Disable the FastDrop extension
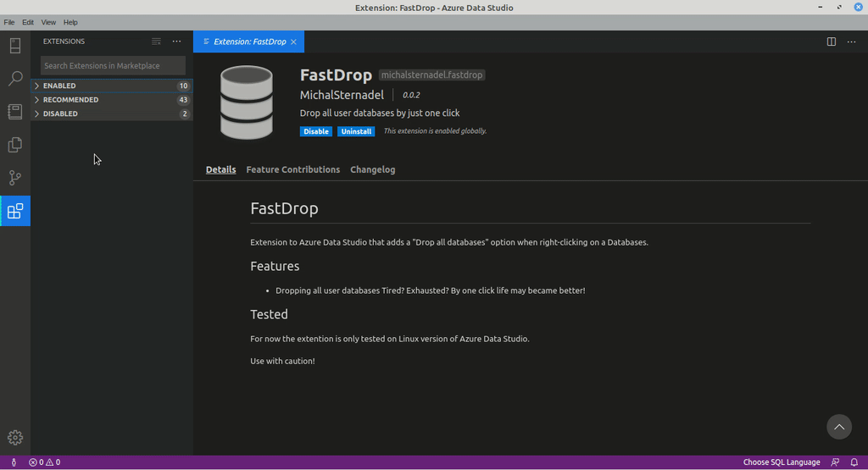The width and height of the screenshot is (868, 470). (x=316, y=131)
